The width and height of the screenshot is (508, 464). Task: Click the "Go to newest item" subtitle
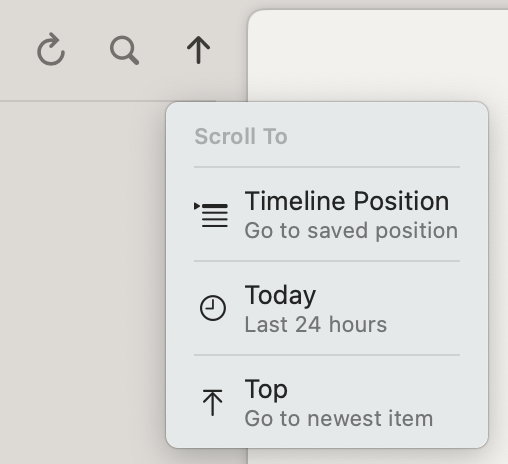339,418
